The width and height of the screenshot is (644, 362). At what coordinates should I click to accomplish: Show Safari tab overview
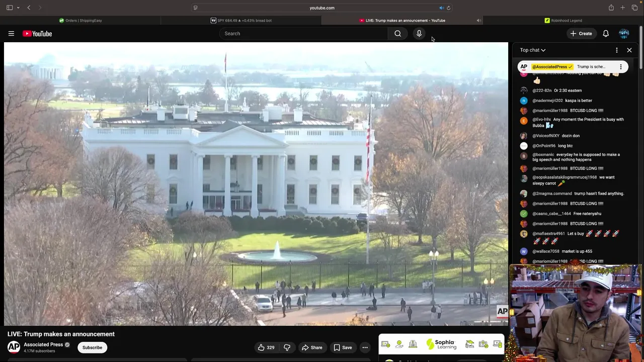point(634,8)
